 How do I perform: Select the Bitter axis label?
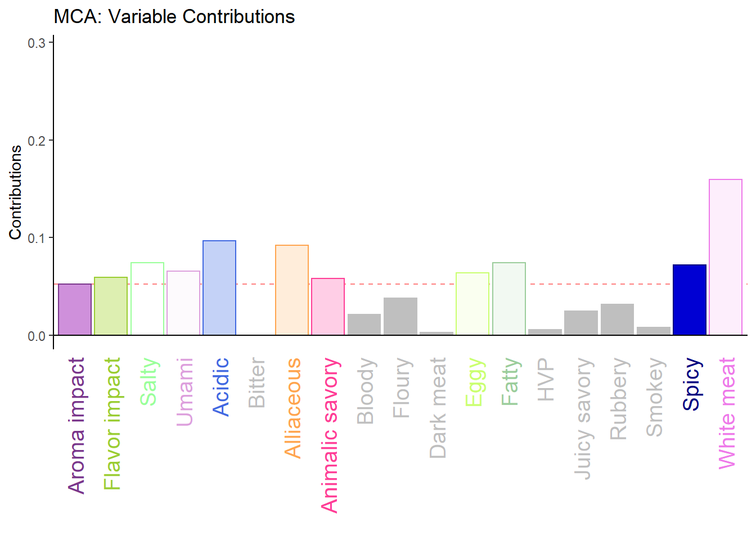pyautogui.click(x=256, y=382)
